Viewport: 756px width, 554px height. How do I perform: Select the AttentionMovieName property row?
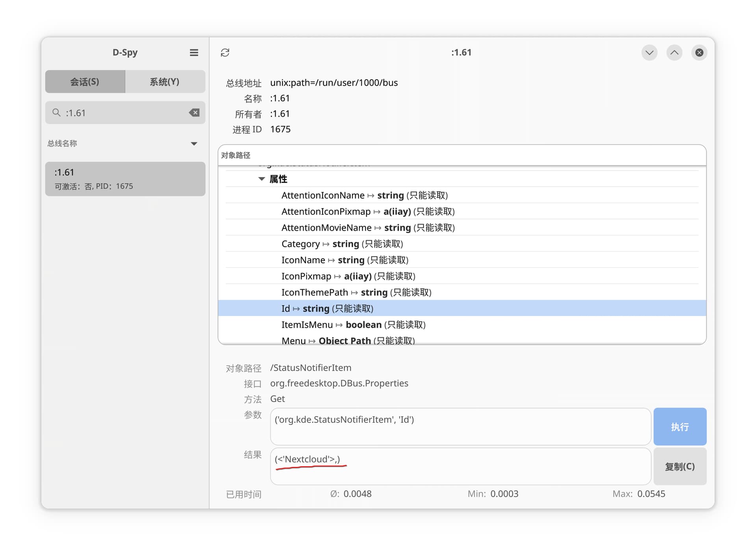click(462, 228)
